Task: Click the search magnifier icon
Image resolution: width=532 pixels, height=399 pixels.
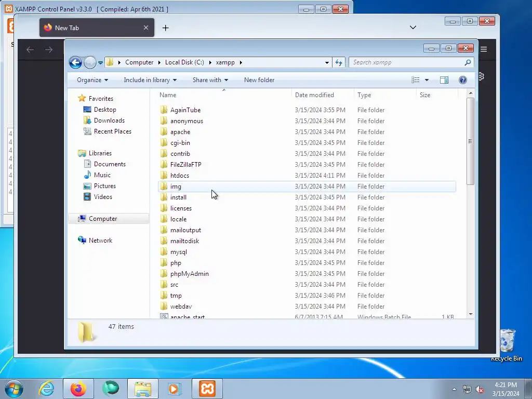Action: point(468,62)
